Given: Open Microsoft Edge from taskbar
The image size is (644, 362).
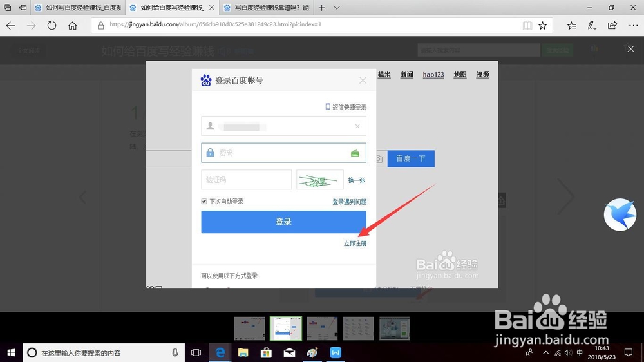Looking at the screenshot, I should pos(220,352).
